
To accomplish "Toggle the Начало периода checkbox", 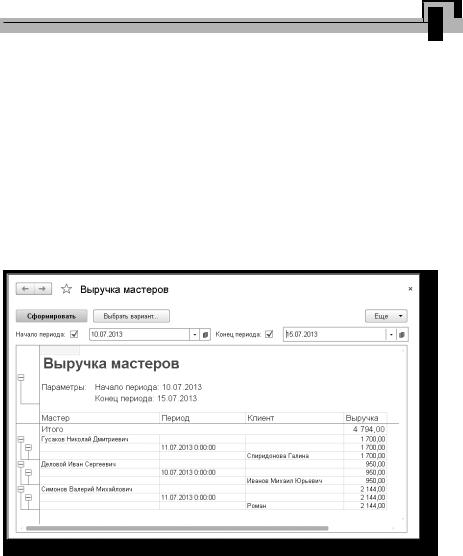I will click(x=74, y=334).
